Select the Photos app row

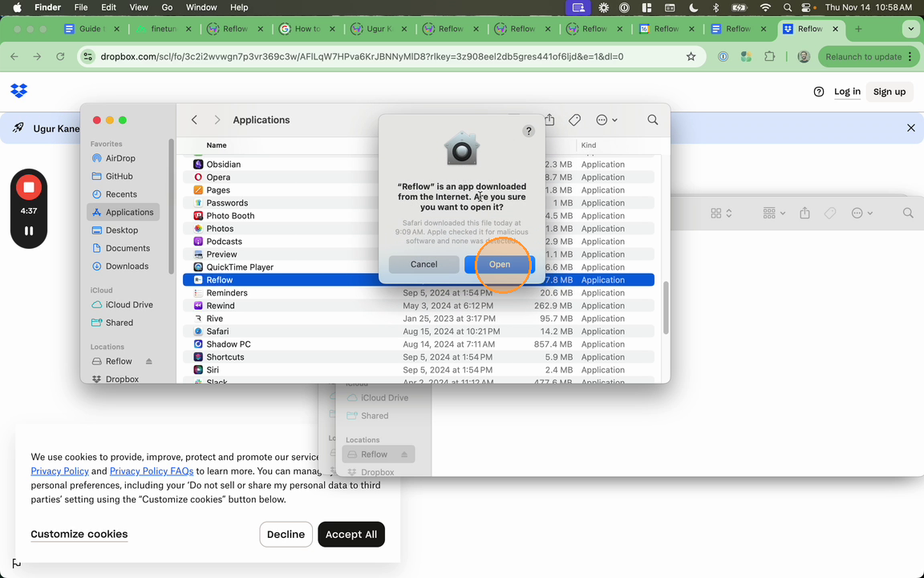(x=419, y=228)
